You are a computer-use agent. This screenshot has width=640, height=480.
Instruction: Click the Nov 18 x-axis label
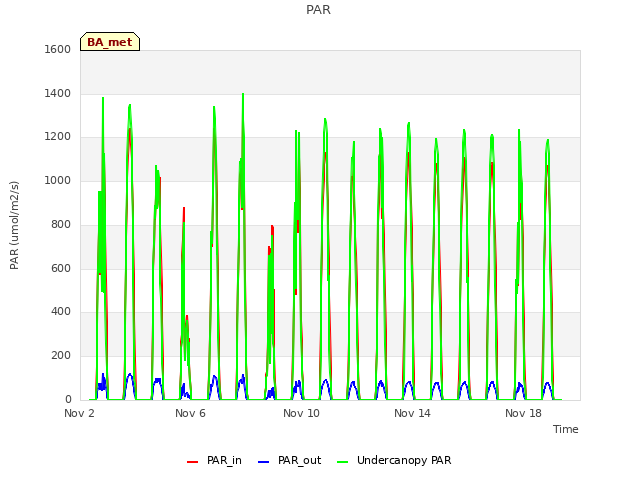(x=523, y=413)
